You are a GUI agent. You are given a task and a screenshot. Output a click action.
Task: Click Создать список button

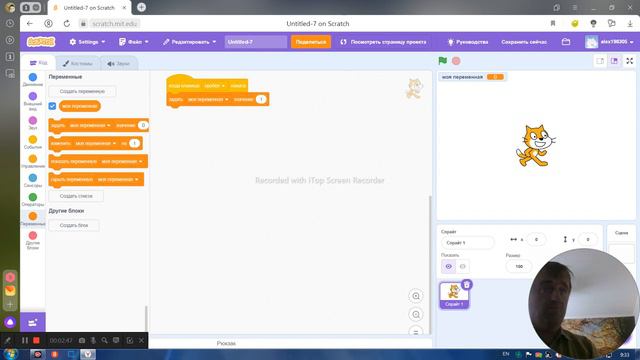[x=76, y=196]
